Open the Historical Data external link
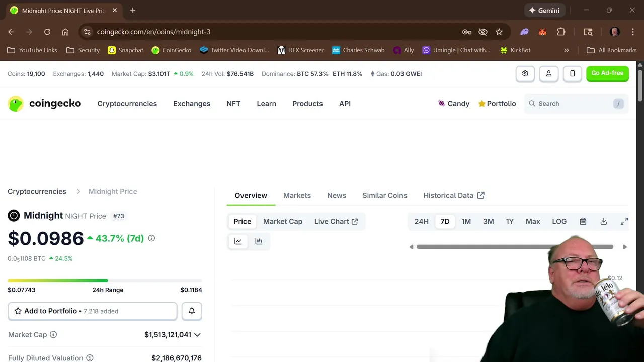Image resolution: width=644 pixels, height=362 pixels. (454, 195)
